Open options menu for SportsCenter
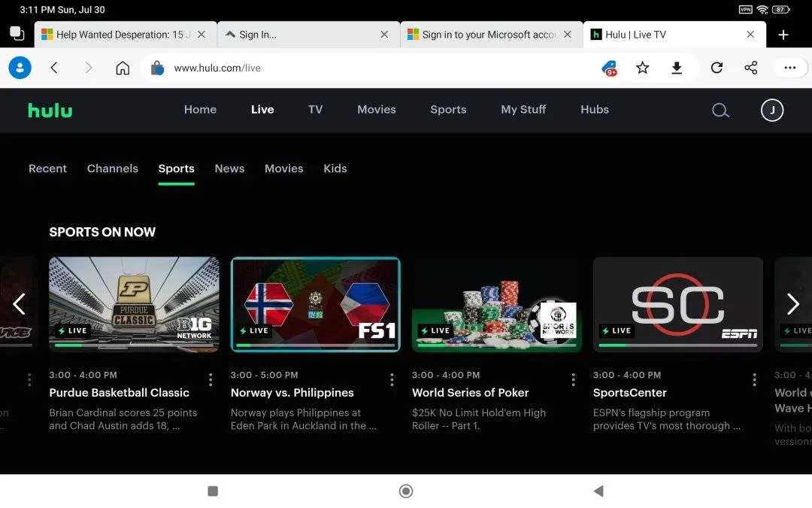The height and width of the screenshot is (508, 812). tap(754, 380)
